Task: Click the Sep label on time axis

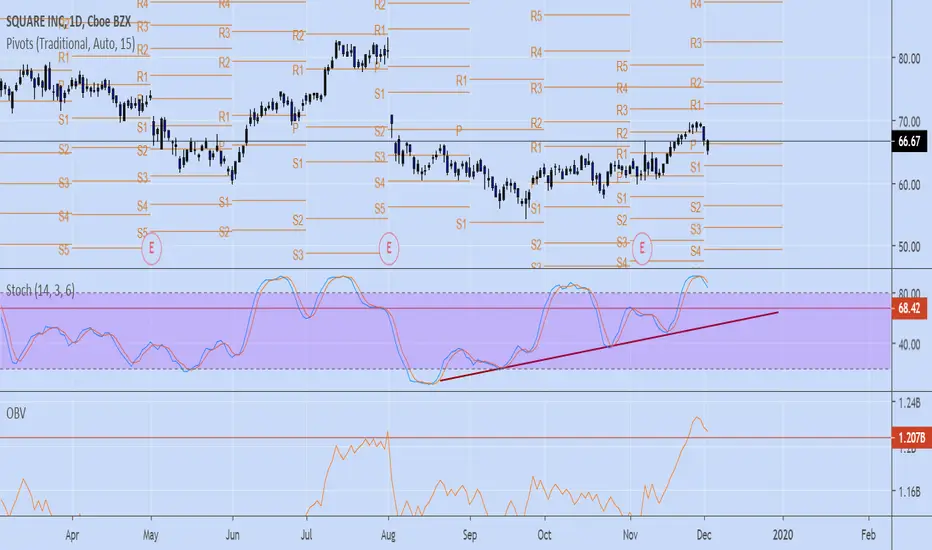Action: coord(470,535)
